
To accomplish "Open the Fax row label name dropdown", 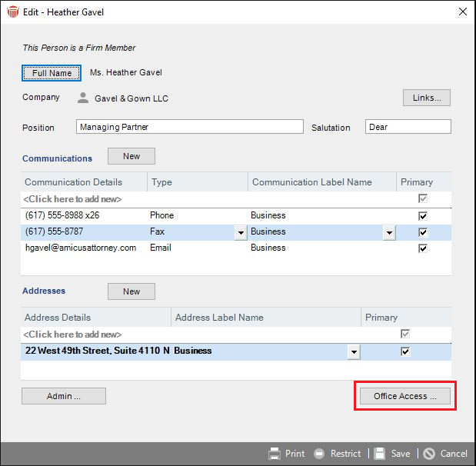I will pos(389,232).
